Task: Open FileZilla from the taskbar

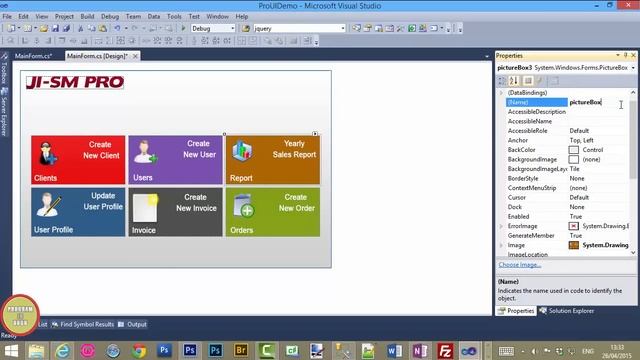Action: 445,351
